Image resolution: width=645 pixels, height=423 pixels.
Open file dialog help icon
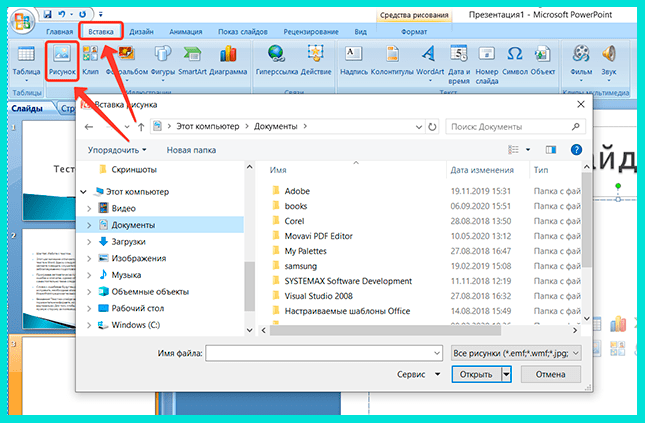[576, 150]
